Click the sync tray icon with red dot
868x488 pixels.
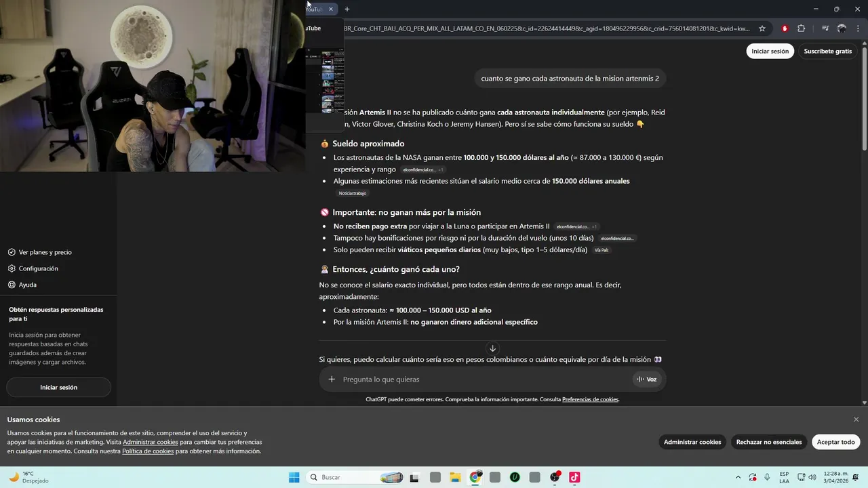coord(753,477)
